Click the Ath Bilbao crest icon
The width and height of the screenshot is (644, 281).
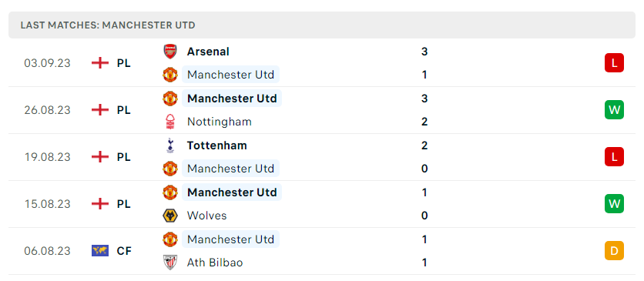click(x=170, y=263)
